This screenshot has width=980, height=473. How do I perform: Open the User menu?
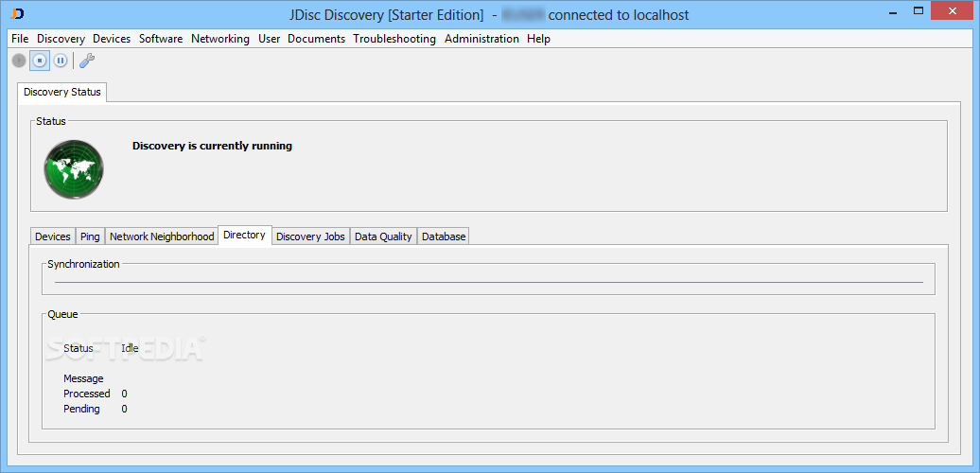pos(270,39)
